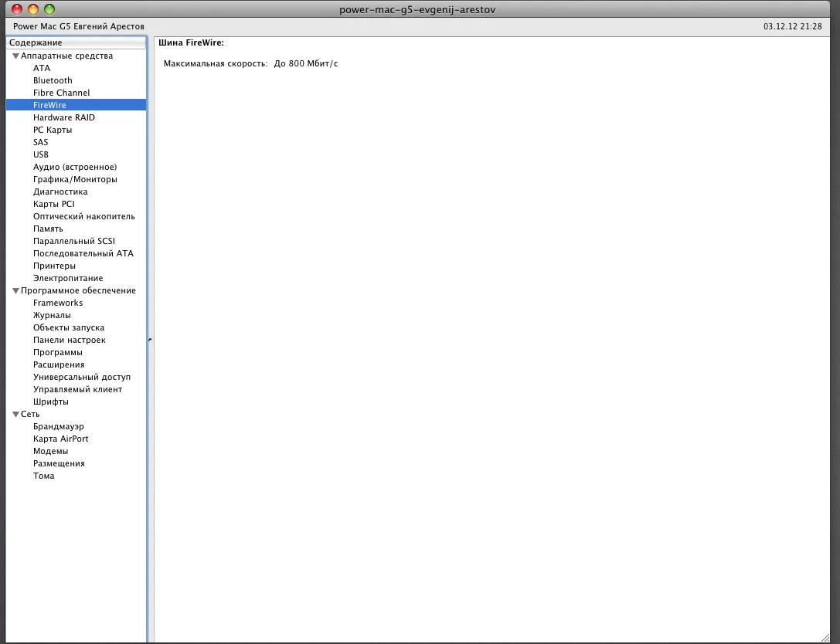Choose the SAS entry

pyautogui.click(x=41, y=142)
